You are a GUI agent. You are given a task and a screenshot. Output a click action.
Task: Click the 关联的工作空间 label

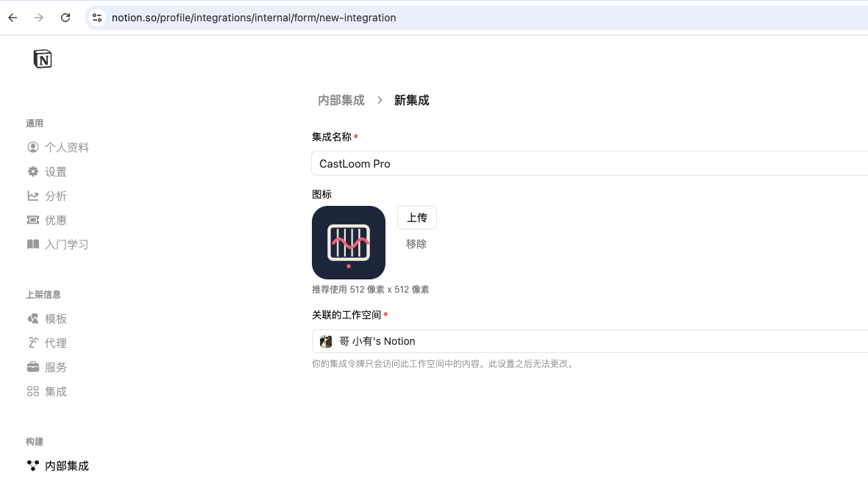[346, 315]
